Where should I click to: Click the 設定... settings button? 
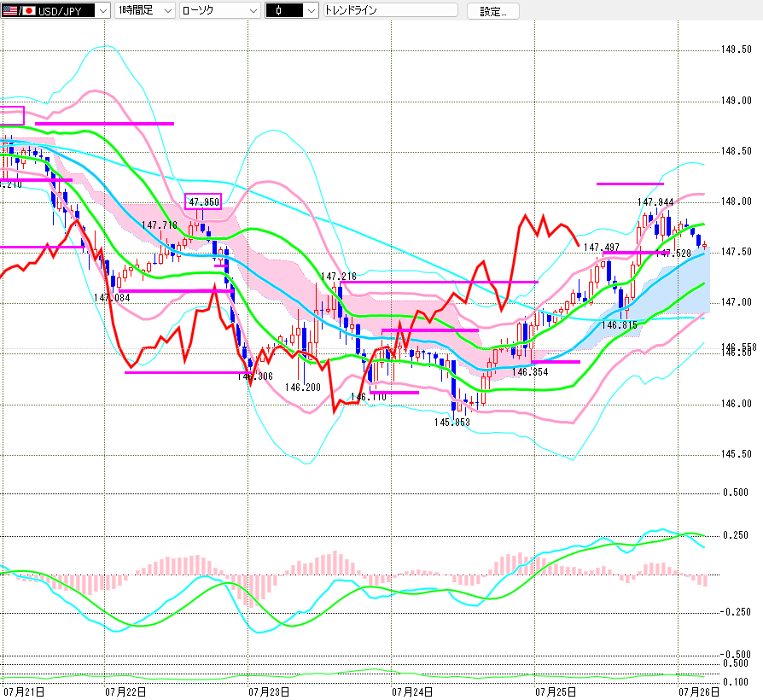pyautogui.click(x=493, y=11)
